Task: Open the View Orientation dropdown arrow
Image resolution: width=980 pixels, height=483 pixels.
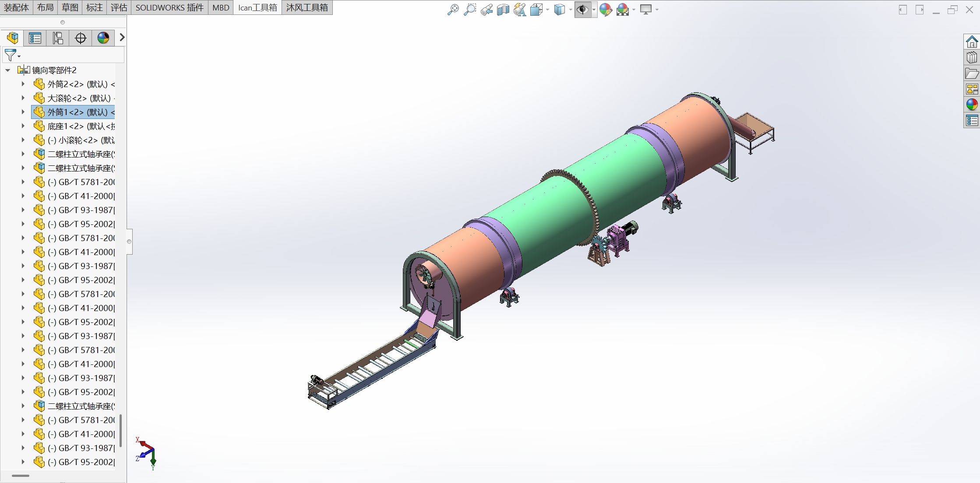Action: tap(547, 10)
